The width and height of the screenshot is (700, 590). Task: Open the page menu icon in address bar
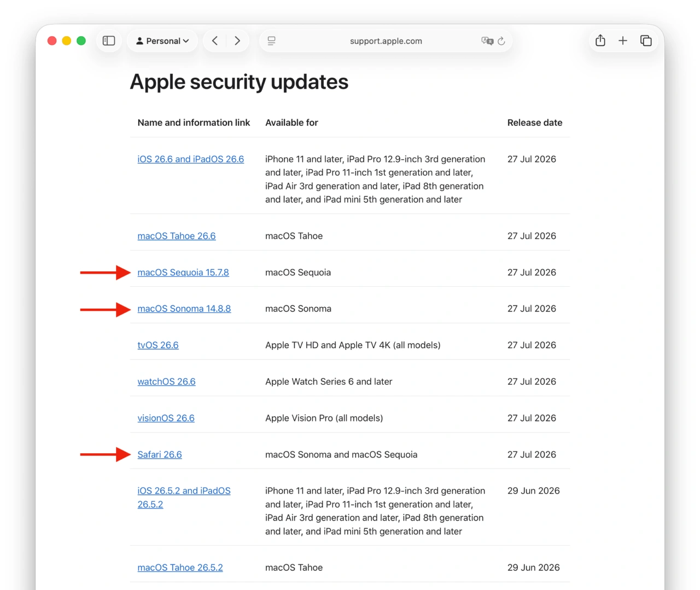pos(271,41)
